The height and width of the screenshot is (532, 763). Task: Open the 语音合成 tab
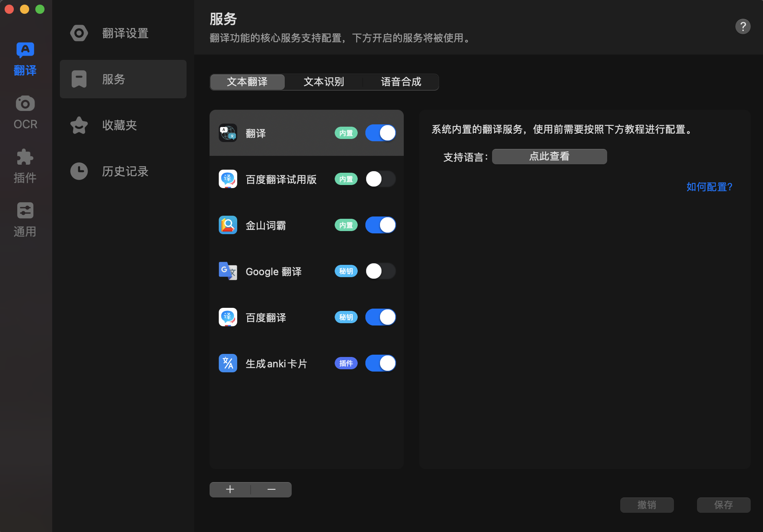coord(401,82)
